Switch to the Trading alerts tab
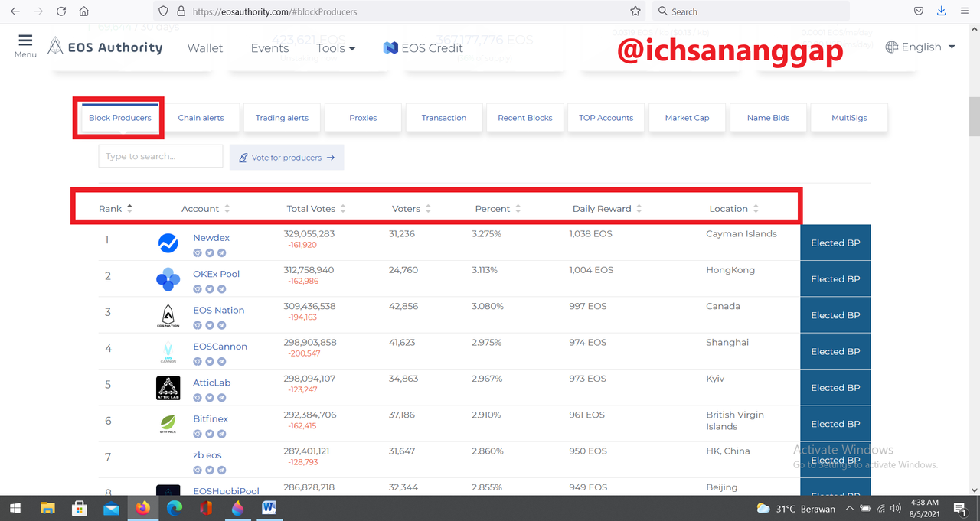The width and height of the screenshot is (980, 521). point(282,118)
